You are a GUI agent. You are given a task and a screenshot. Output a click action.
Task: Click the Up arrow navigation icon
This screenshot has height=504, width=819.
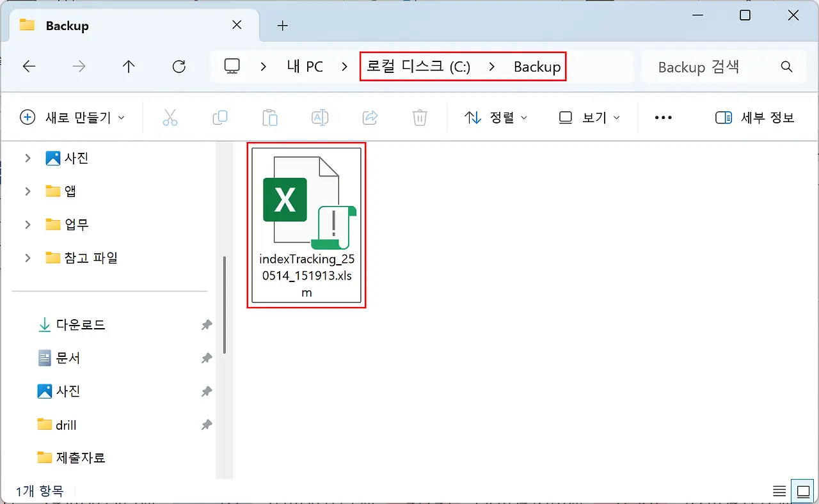tap(128, 66)
